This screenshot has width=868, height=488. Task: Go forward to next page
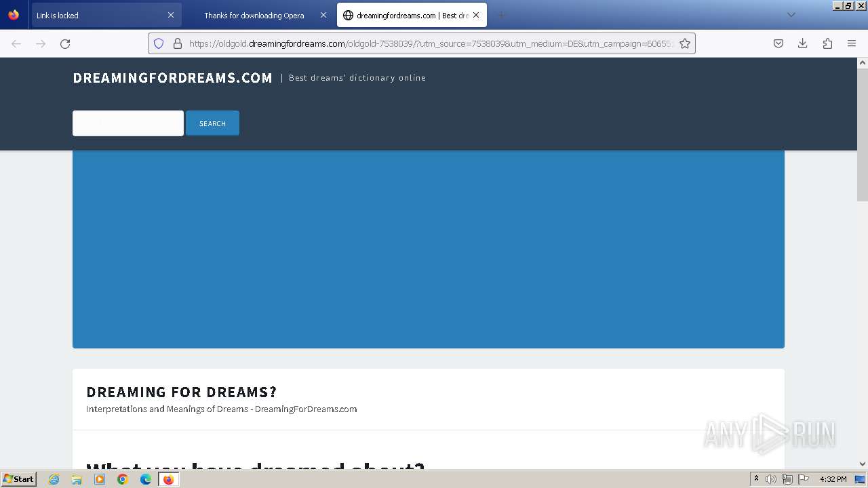coord(41,43)
